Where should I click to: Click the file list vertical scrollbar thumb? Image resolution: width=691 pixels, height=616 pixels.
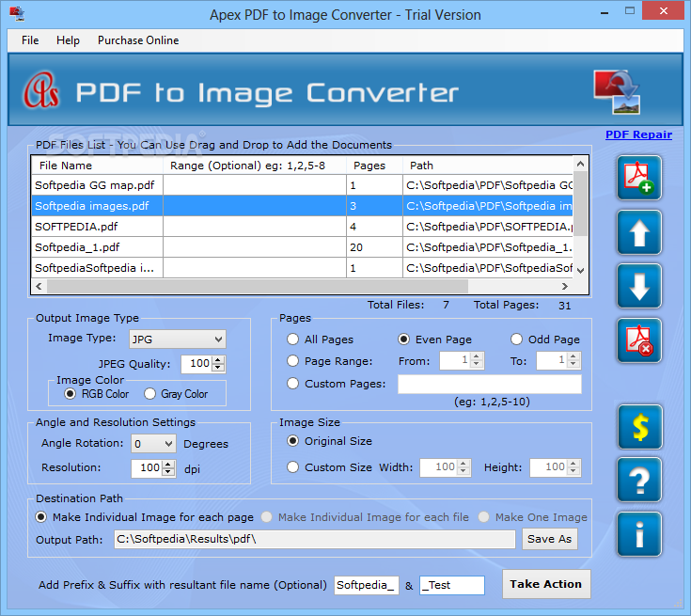click(x=580, y=204)
